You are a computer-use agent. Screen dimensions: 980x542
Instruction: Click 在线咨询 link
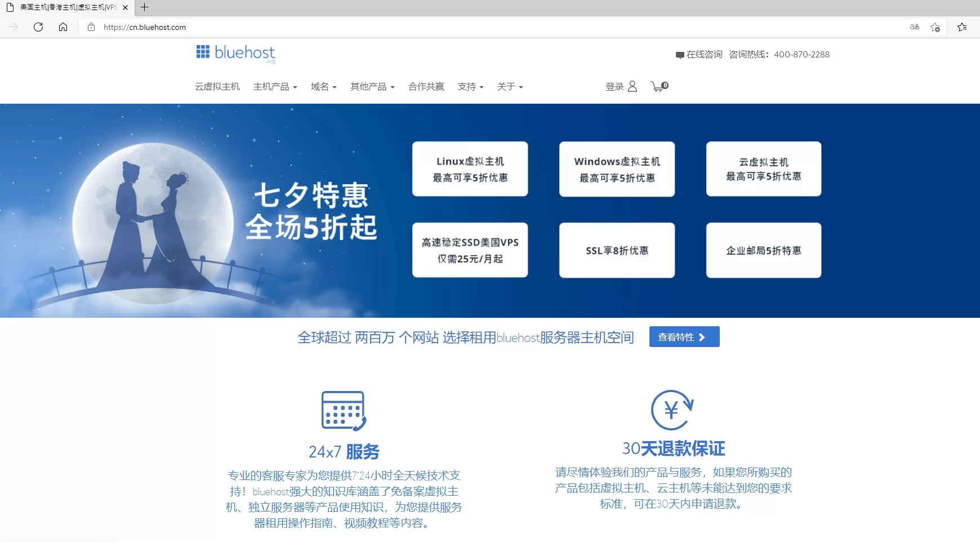(704, 55)
